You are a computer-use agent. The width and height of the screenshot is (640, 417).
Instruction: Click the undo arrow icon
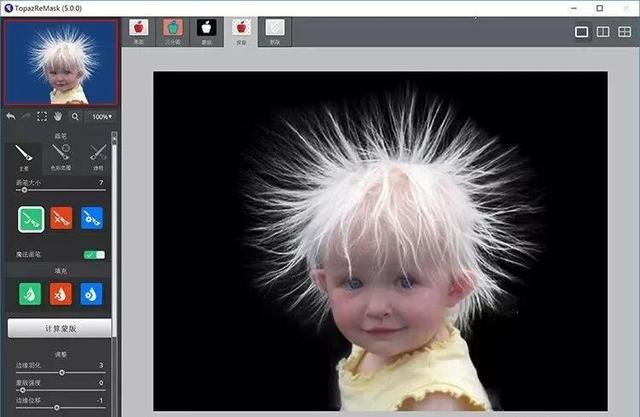pyautogui.click(x=10, y=116)
